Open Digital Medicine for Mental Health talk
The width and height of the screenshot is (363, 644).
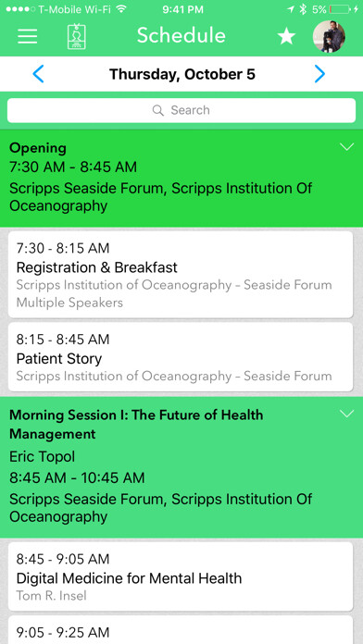point(181,576)
